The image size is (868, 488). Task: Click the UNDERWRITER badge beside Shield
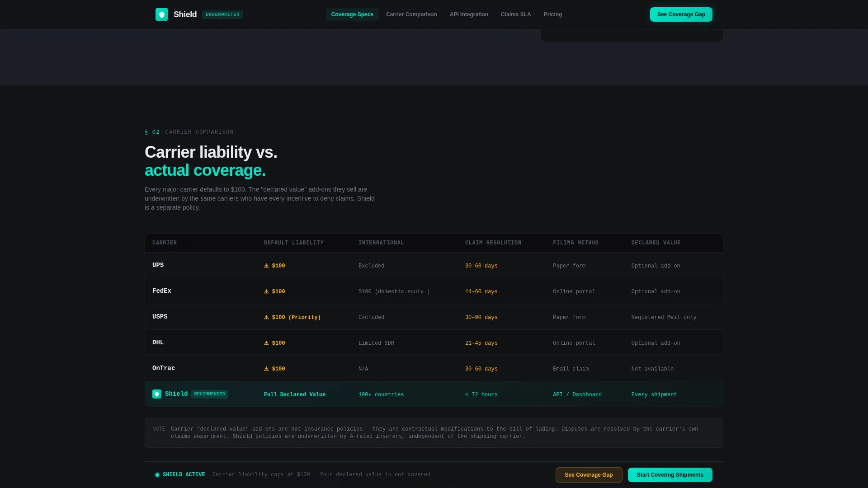[222, 14]
